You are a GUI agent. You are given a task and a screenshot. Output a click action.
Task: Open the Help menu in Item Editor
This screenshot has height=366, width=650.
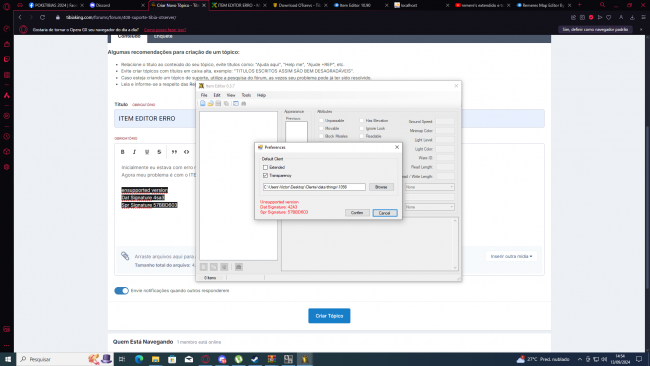(x=261, y=95)
